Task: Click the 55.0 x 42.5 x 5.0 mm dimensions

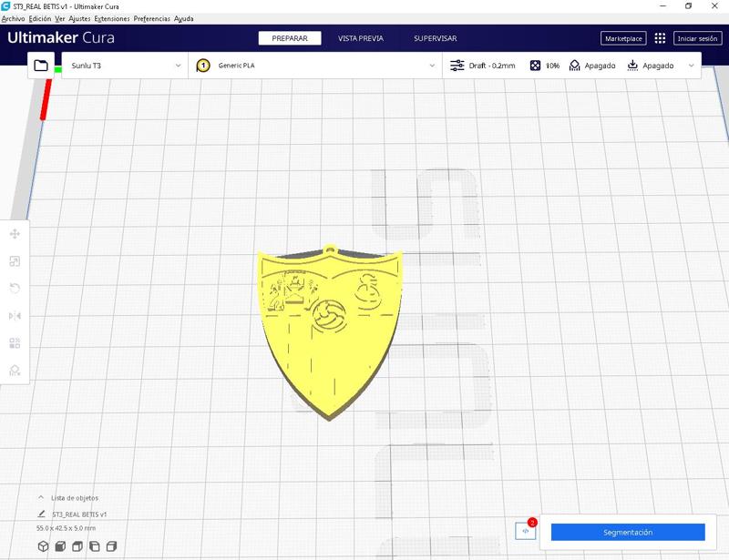Action: pyautogui.click(x=66, y=528)
